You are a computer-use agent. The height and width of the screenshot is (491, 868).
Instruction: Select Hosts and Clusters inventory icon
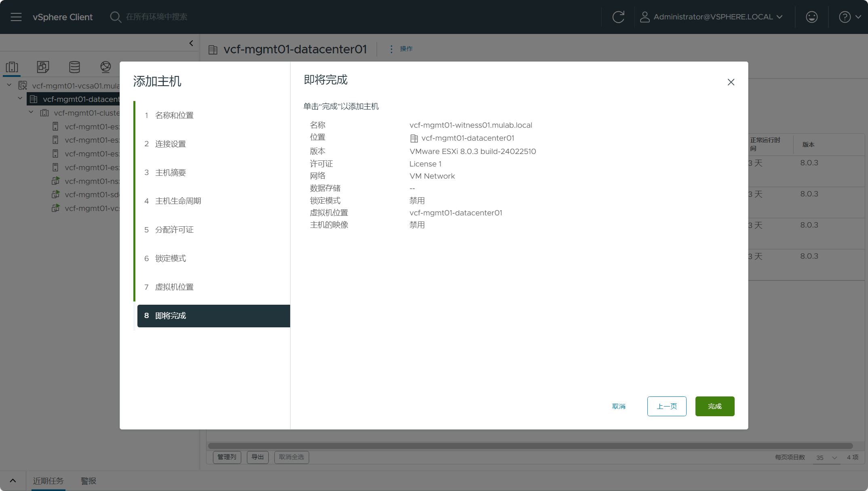tap(12, 67)
